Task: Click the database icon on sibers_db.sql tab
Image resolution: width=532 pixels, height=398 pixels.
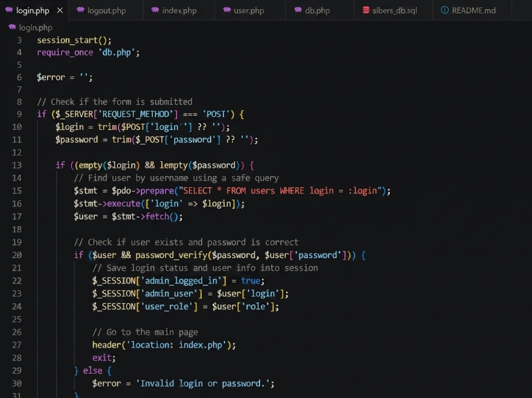Action: coord(366,10)
